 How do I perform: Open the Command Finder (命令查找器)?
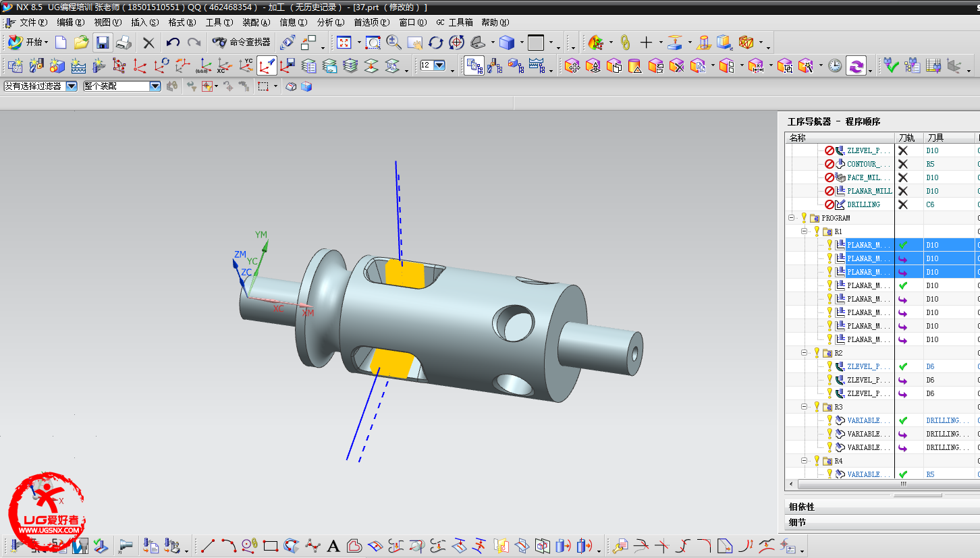pos(241,43)
